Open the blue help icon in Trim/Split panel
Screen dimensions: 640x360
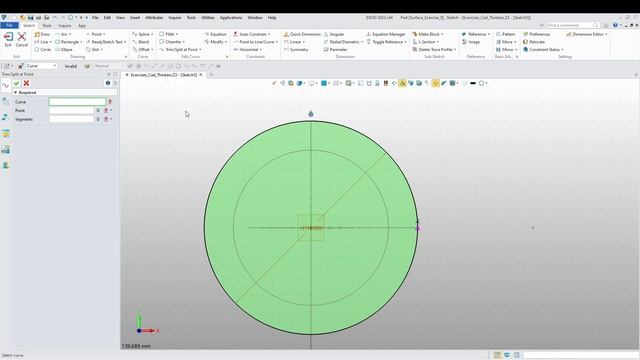(x=108, y=83)
